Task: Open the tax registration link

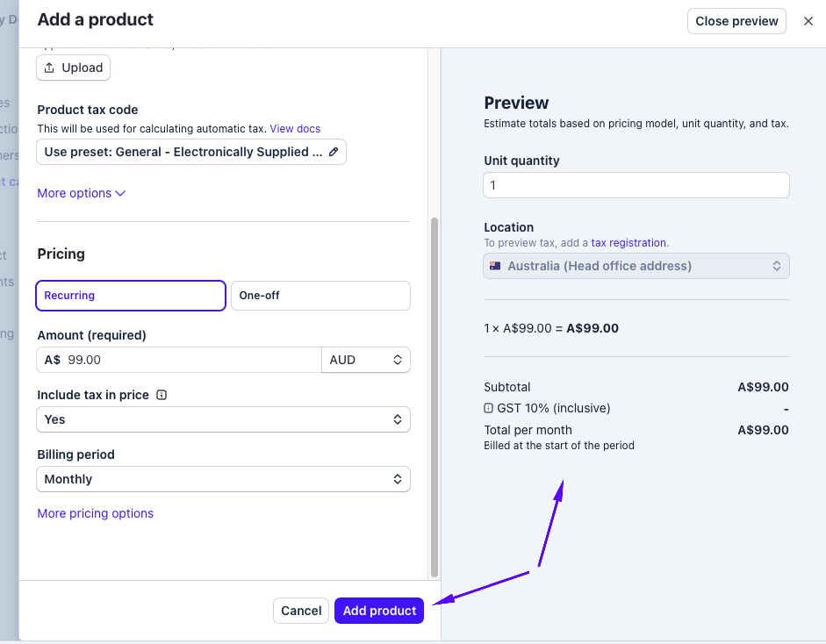Action: coord(628,243)
